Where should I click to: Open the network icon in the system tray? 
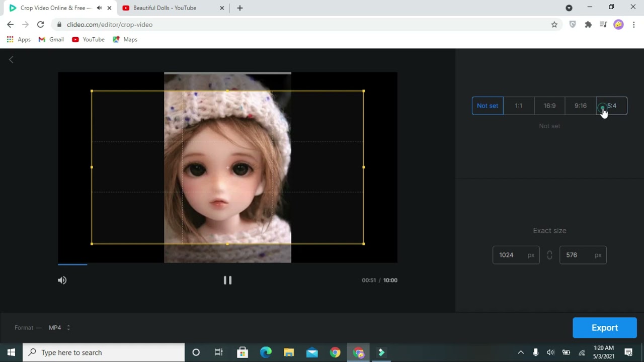(x=582, y=352)
